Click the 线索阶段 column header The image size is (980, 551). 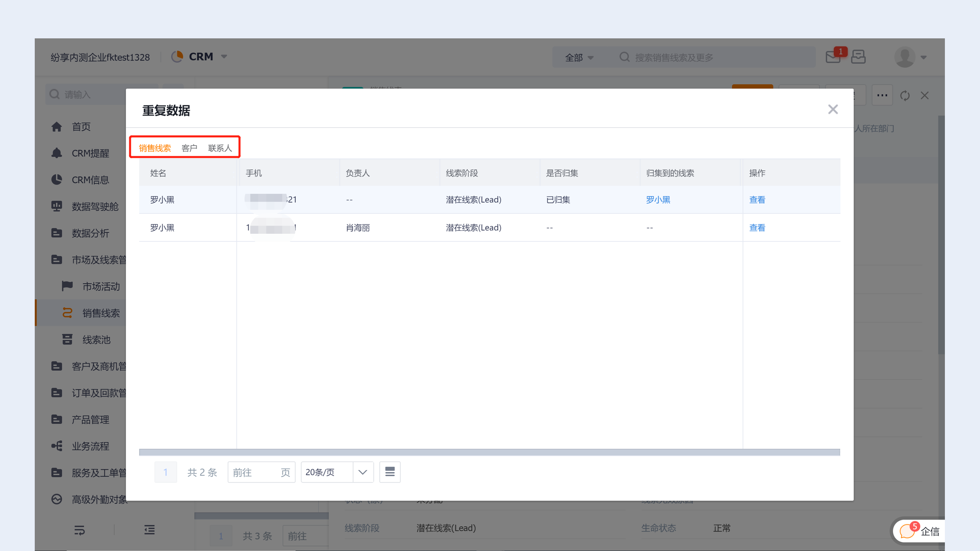(462, 173)
